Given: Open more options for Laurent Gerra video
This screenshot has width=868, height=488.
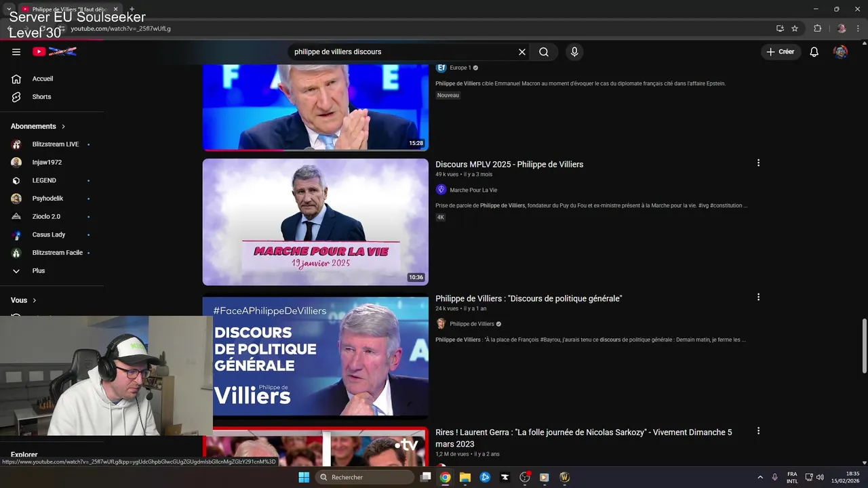Looking at the screenshot, I should click(758, 431).
